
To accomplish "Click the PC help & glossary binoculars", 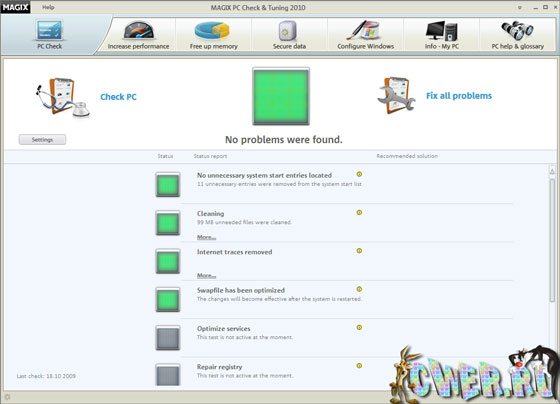I will click(x=517, y=30).
